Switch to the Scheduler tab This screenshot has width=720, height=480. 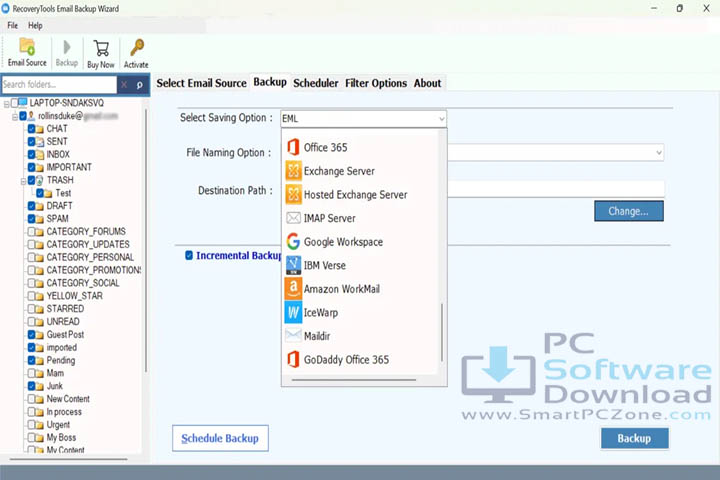pos(315,83)
